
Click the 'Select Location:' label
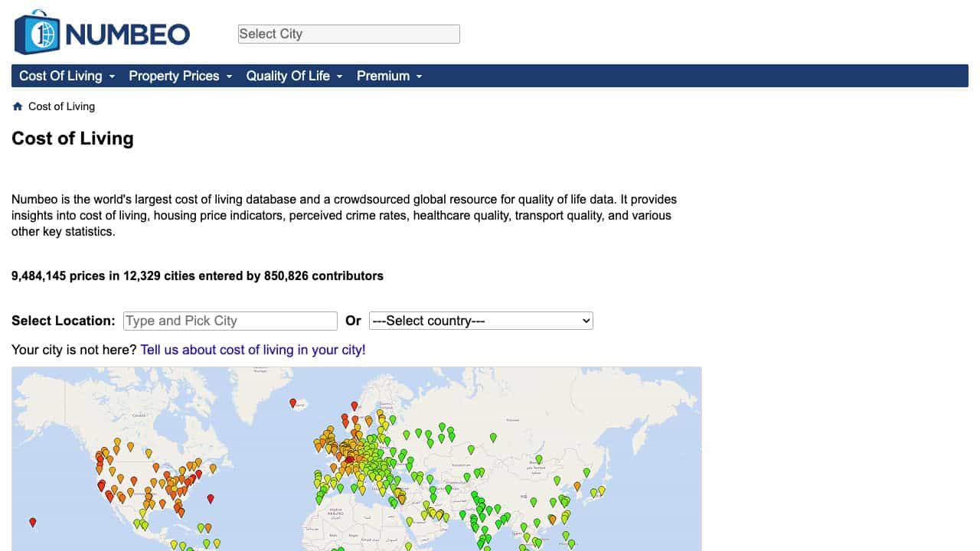[x=64, y=321]
